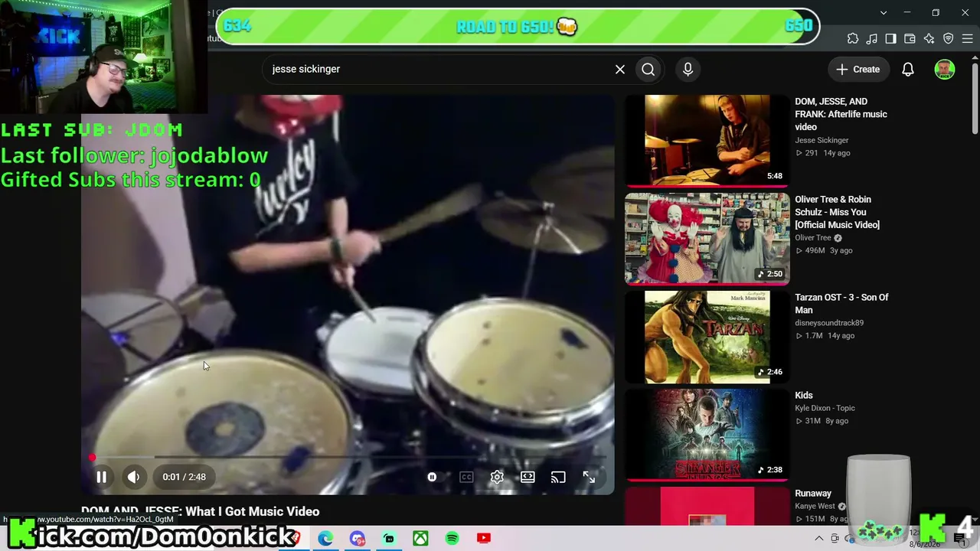The width and height of the screenshot is (980, 551).
Task: Enter fullscreen mode on the video
Action: coord(589,477)
